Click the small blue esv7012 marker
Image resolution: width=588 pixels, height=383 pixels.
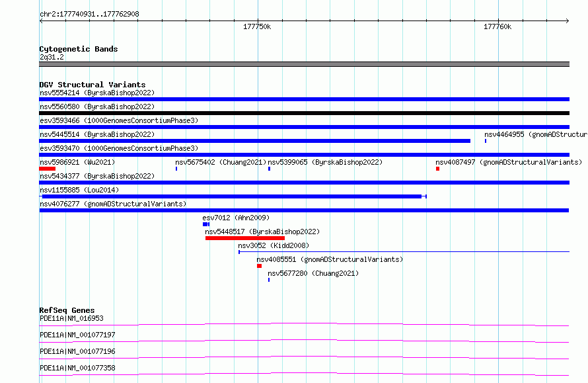coord(205,224)
